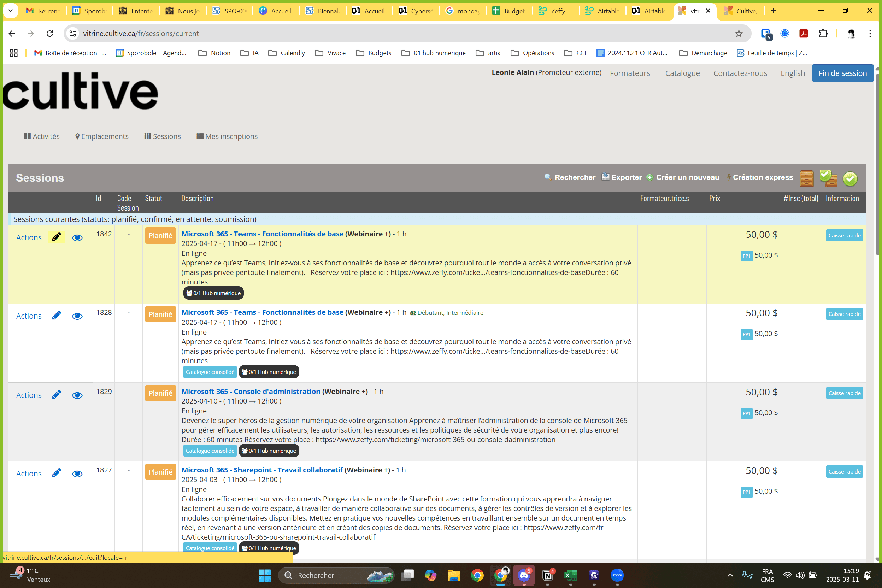Image resolution: width=882 pixels, height=588 pixels.
Task: Click the checklist drawer icon in Sessions header
Action: pyautogui.click(x=828, y=178)
